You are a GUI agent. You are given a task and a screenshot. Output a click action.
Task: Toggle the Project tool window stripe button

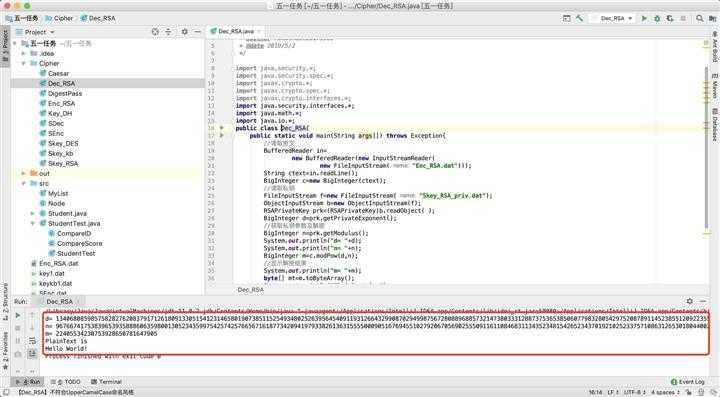pos(5,45)
